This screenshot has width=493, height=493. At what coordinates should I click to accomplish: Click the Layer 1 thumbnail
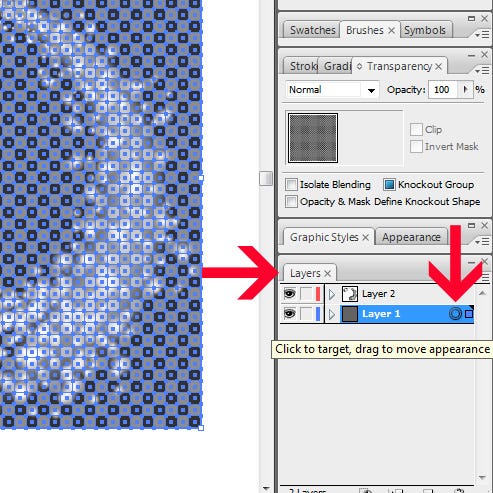tap(350, 314)
